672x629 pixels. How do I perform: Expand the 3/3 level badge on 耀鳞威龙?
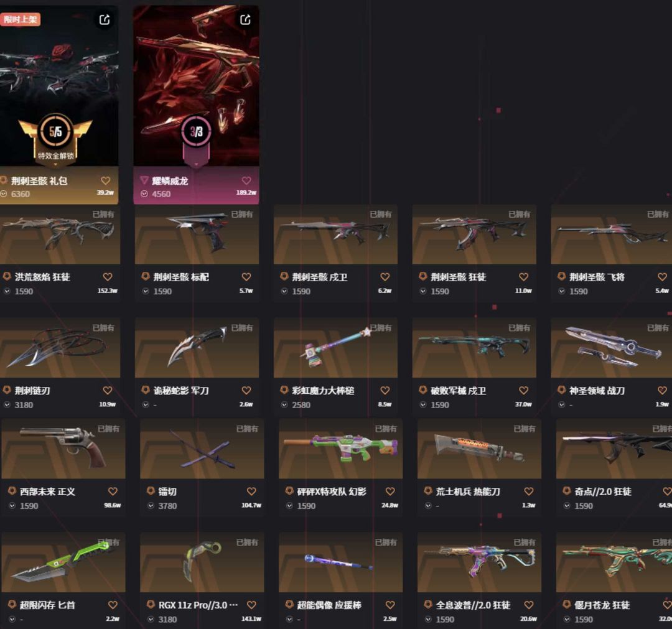196,164
